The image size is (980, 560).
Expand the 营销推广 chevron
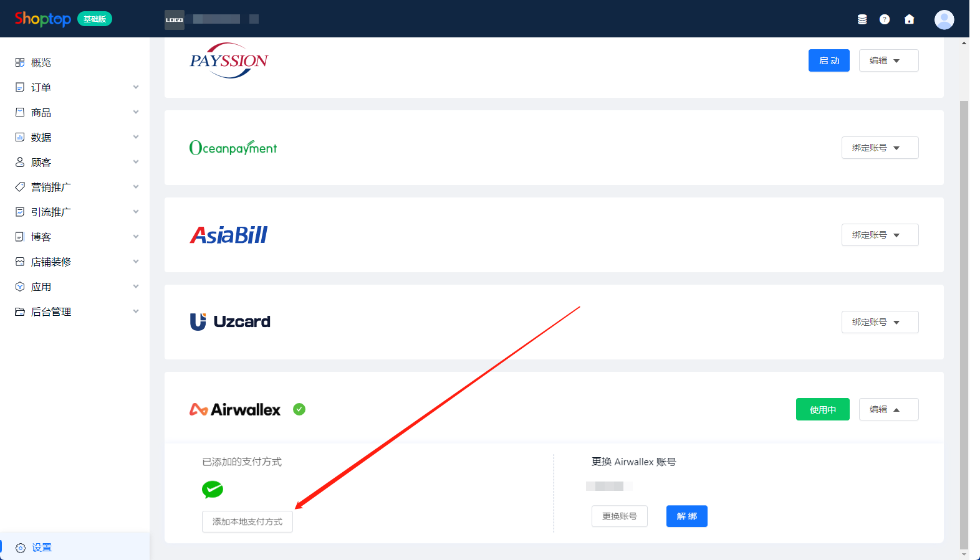click(136, 187)
